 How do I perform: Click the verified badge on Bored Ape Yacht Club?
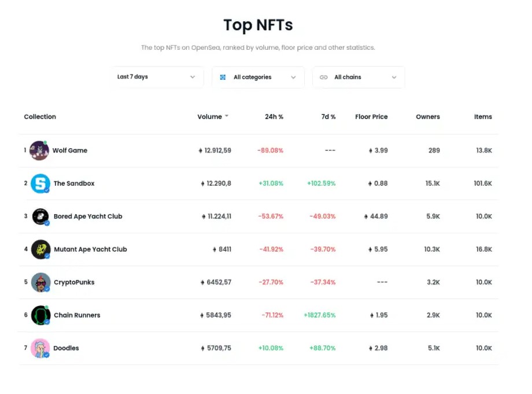[x=47, y=222]
